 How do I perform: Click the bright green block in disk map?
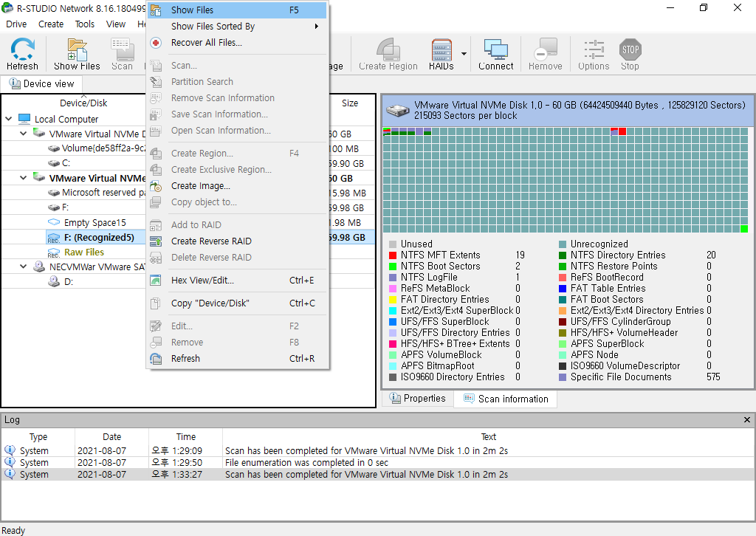pyautogui.click(x=743, y=229)
